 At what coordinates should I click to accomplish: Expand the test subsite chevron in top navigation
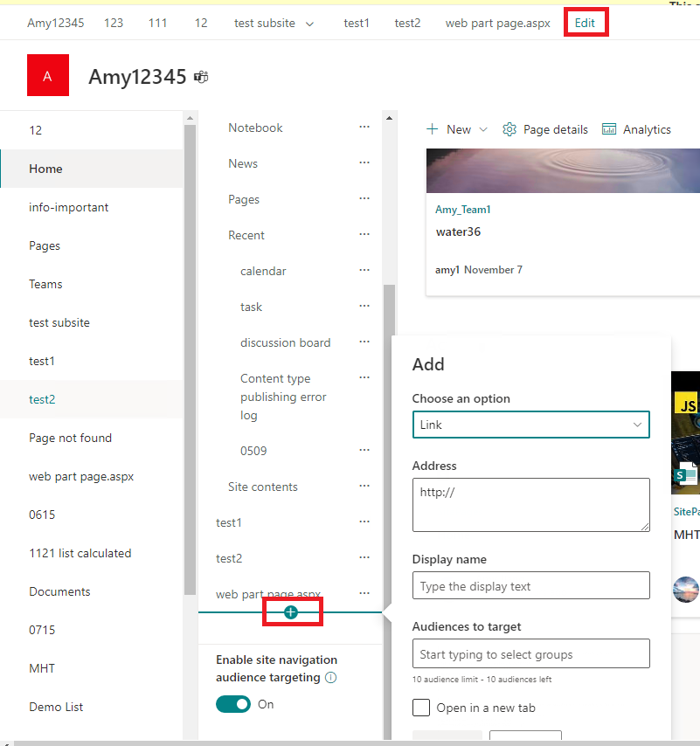[309, 24]
